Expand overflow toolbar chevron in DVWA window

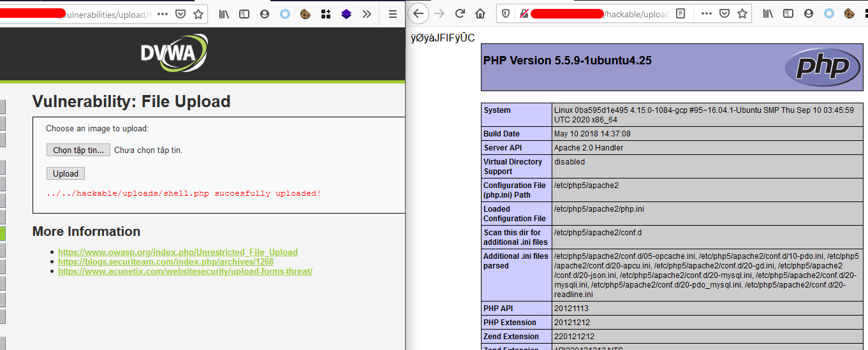pyautogui.click(x=367, y=13)
